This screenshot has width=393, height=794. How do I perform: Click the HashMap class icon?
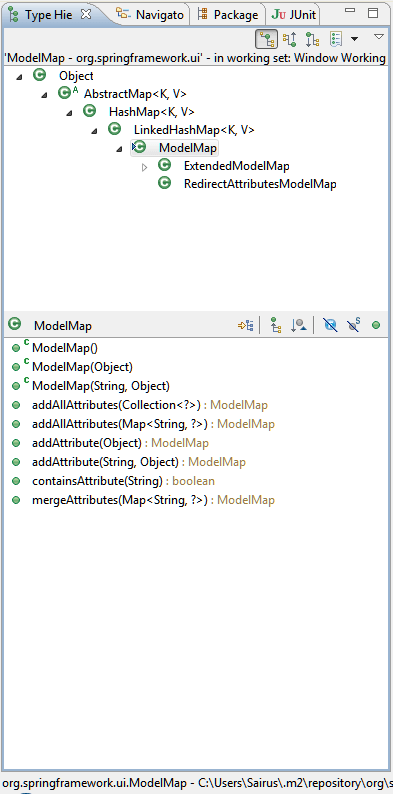pos(89,111)
